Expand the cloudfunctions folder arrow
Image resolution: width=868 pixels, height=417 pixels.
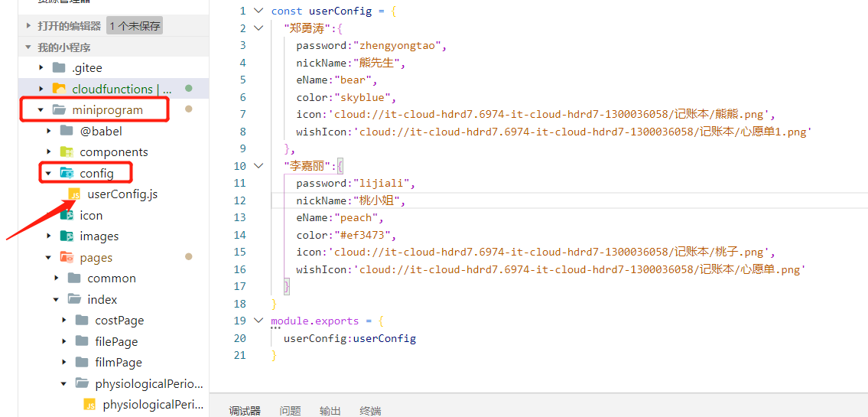(41, 89)
